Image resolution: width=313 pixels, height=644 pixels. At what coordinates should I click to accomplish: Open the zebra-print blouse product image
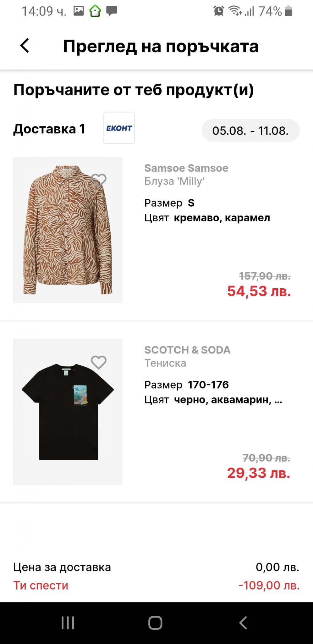point(68,230)
